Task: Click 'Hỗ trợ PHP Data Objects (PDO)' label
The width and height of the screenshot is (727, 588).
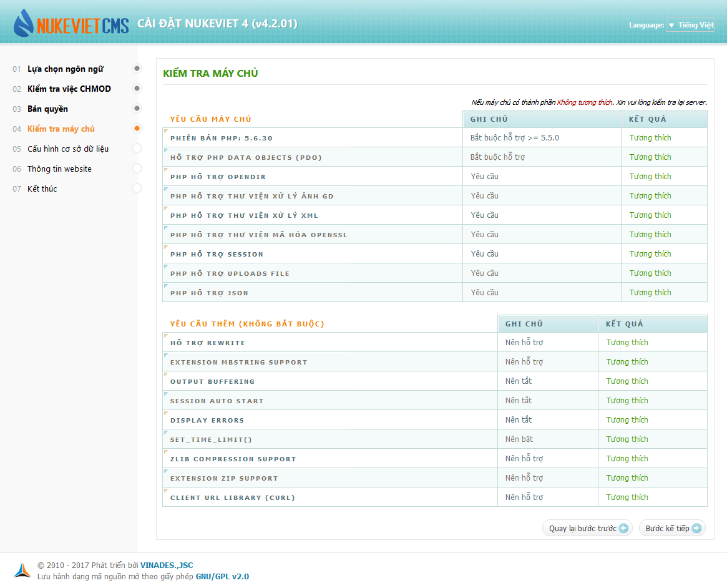Action: click(246, 158)
